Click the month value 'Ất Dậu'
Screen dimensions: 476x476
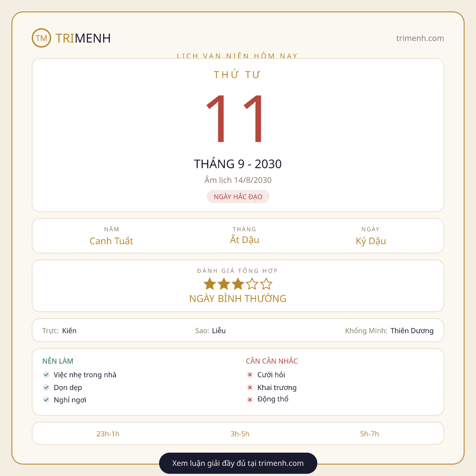click(244, 239)
